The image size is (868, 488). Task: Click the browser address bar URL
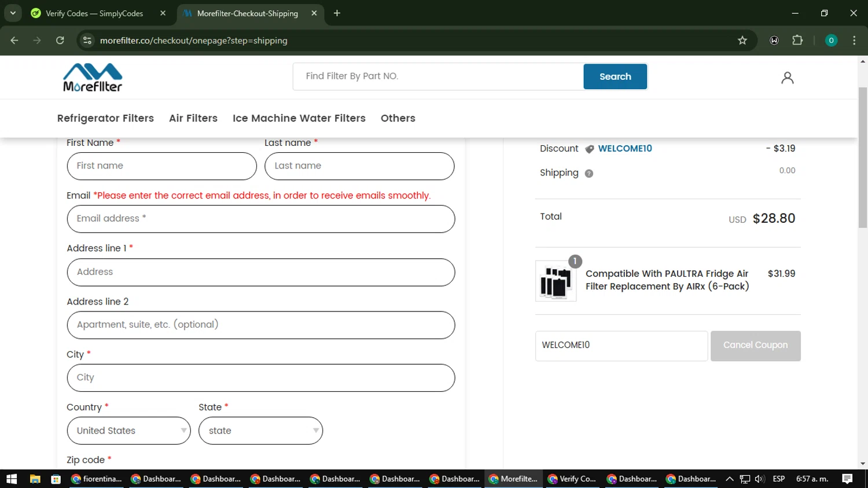pos(193,41)
